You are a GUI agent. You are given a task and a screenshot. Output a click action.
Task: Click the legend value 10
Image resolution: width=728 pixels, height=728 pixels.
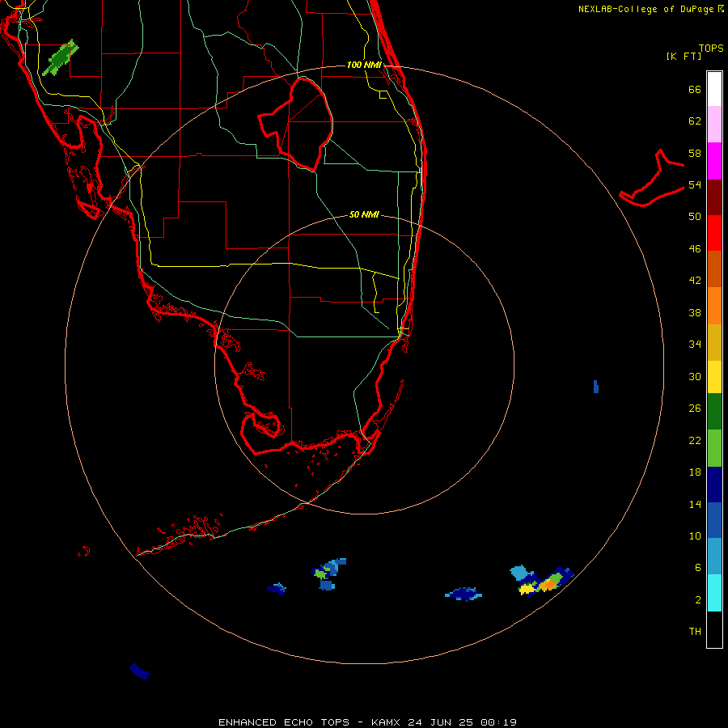coord(695,535)
